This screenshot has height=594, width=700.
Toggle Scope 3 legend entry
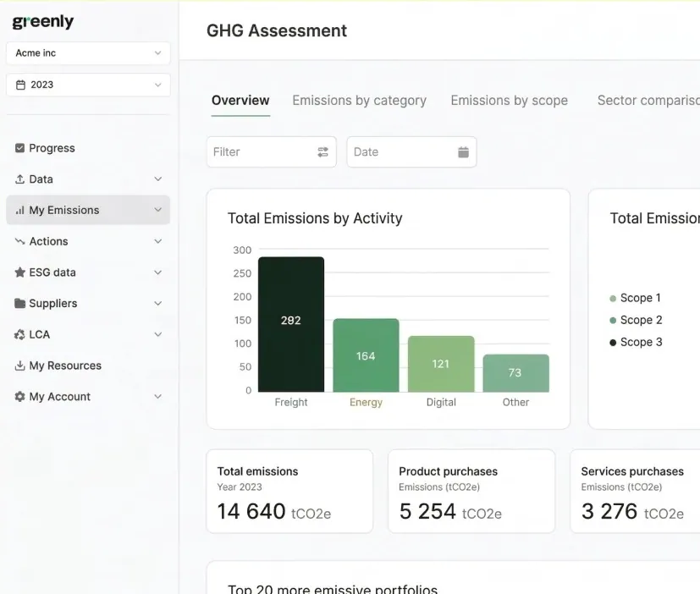tap(636, 343)
